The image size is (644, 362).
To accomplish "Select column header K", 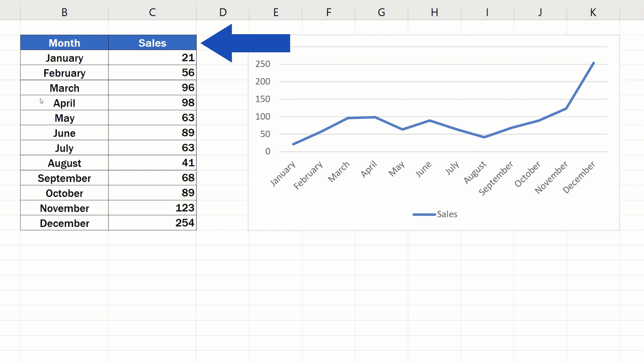I will 593,12.
